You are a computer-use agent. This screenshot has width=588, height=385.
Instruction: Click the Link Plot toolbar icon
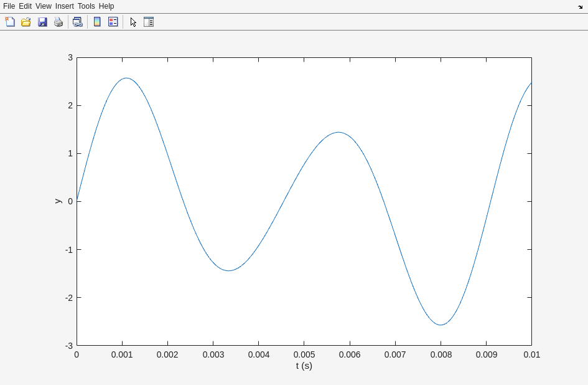click(77, 22)
